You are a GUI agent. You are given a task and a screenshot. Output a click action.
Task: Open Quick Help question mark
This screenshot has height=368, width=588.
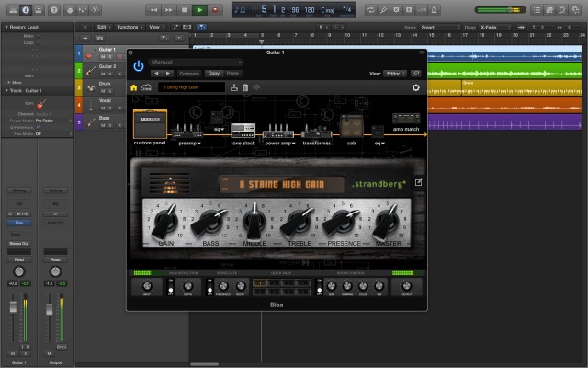tap(54, 10)
